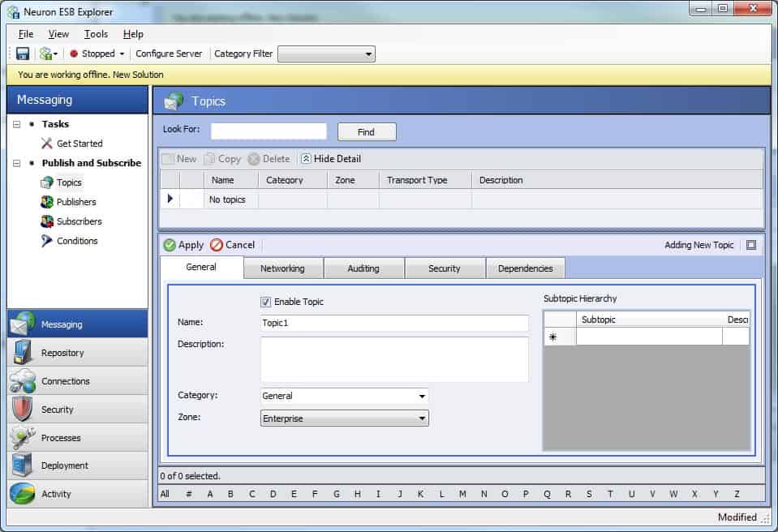This screenshot has height=532, width=778.
Task: Click the 'Modified' status bar text
Action: (737, 517)
